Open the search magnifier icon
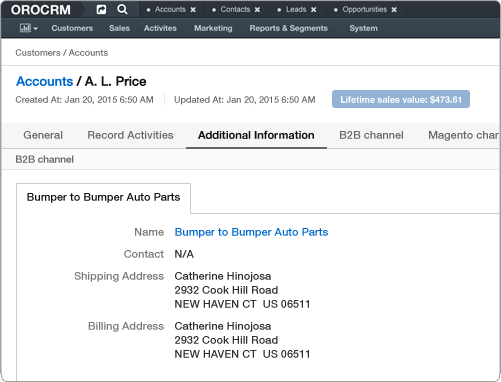501x382 pixels. [122, 9]
